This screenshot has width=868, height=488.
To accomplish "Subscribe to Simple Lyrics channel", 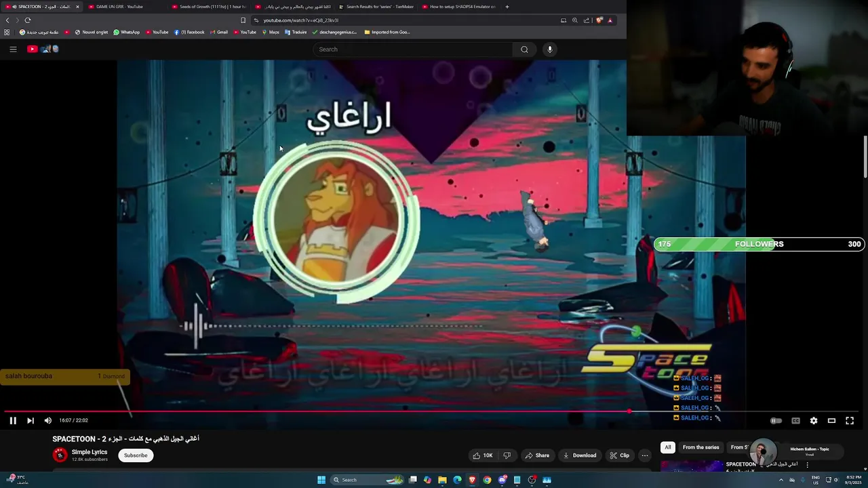I will (136, 455).
